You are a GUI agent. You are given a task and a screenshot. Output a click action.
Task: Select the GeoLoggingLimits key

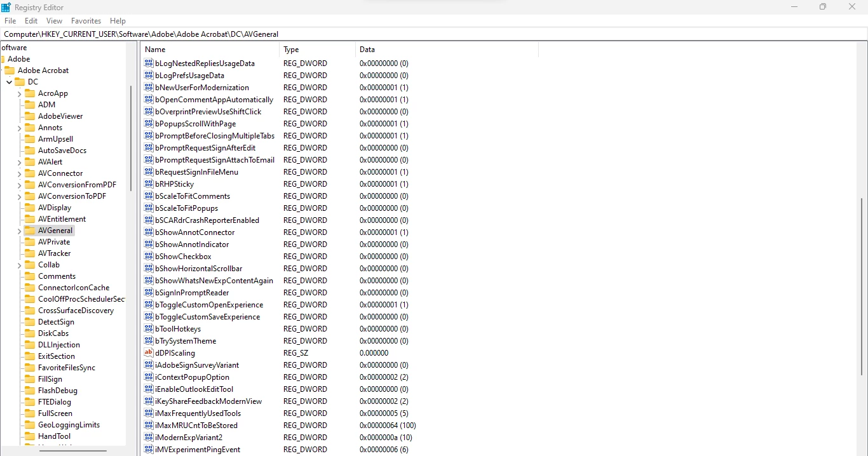click(x=69, y=425)
